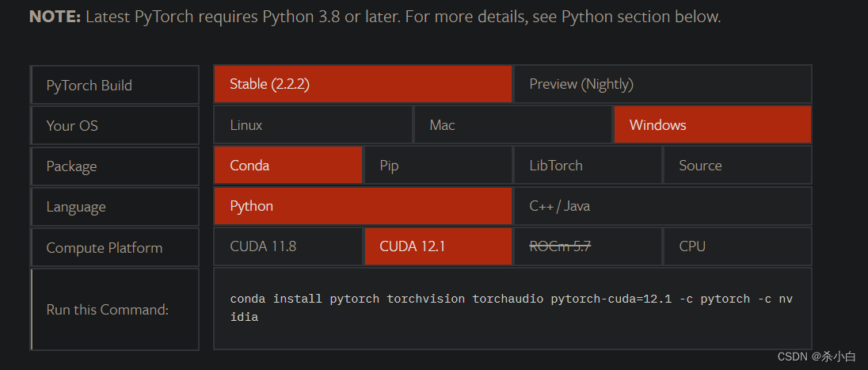Switch package to Pip

[438, 165]
